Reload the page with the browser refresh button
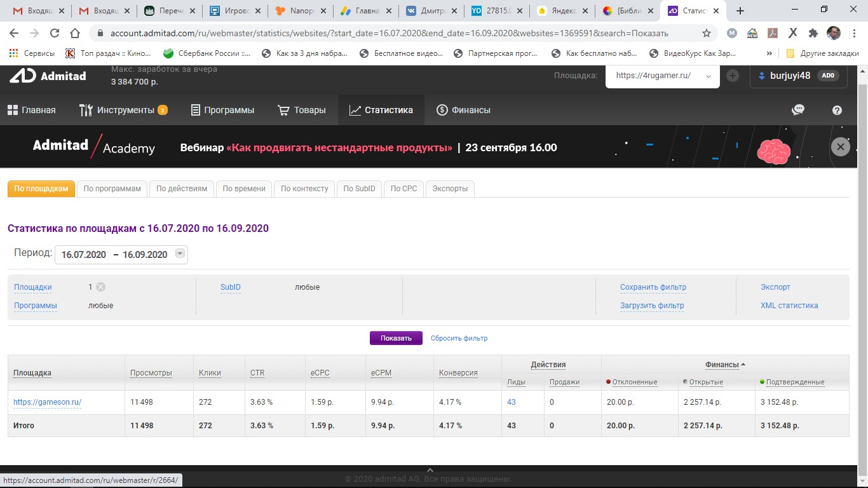 click(55, 33)
